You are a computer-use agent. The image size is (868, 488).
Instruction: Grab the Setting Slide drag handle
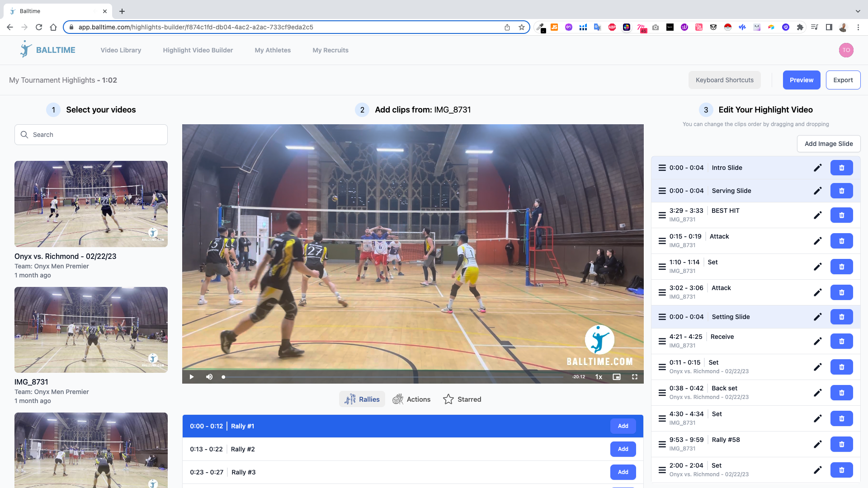662,317
